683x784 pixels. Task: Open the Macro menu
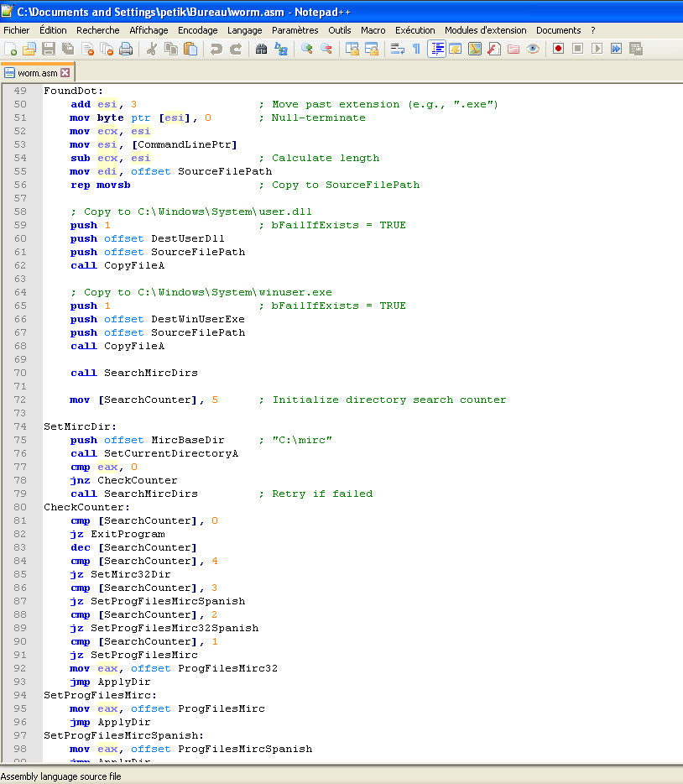373,30
